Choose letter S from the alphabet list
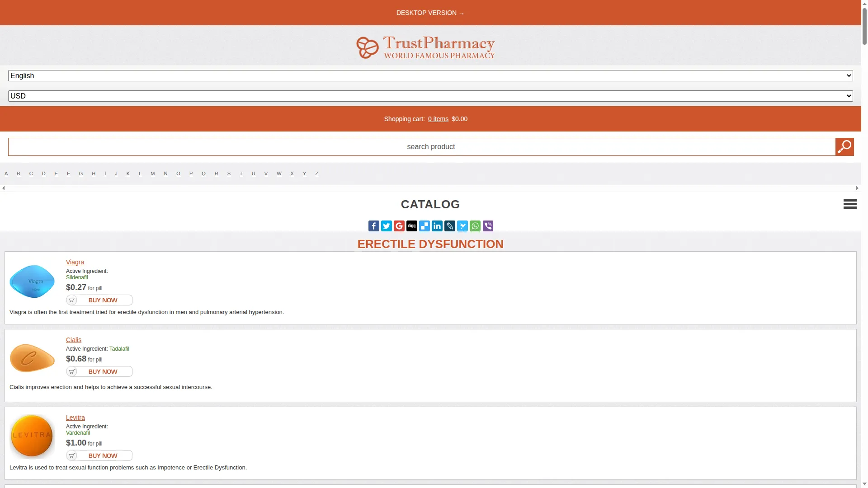Image resolution: width=868 pixels, height=488 pixels. 229,174
